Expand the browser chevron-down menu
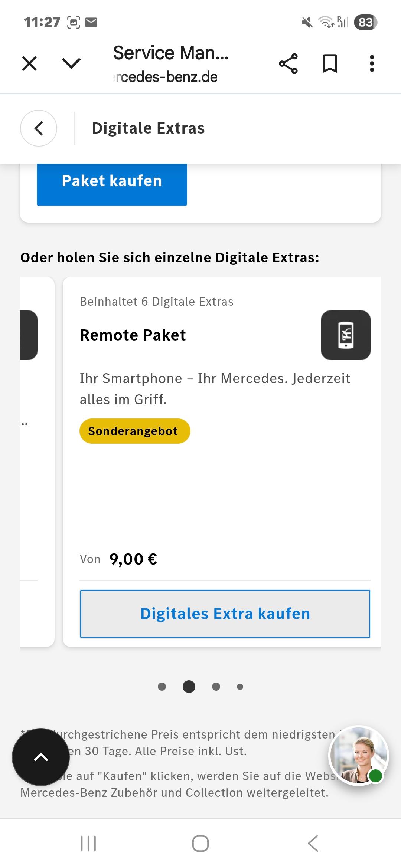401x868 pixels. click(x=71, y=63)
